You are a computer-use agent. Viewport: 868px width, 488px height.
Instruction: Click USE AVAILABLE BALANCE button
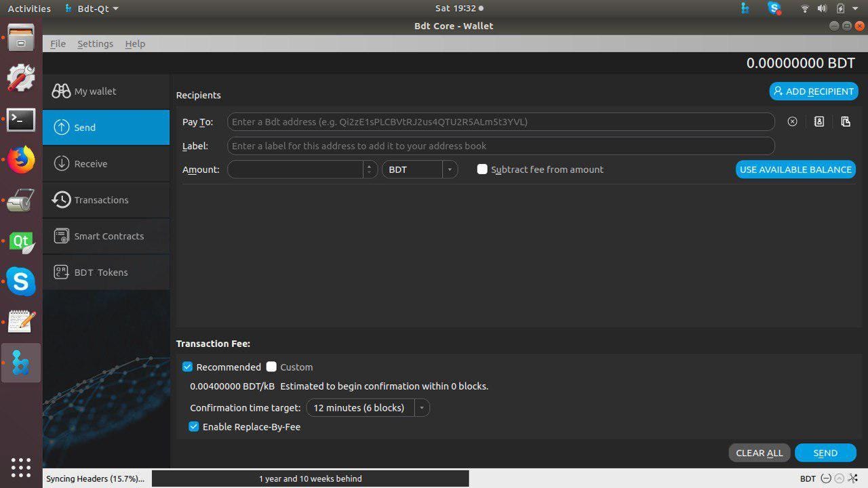pos(795,169)
